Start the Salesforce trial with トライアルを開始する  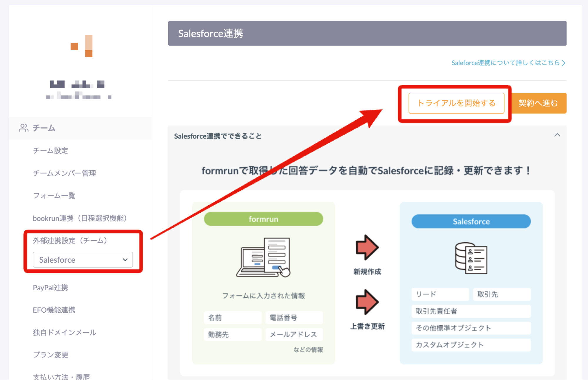click(x=456, y=103)
